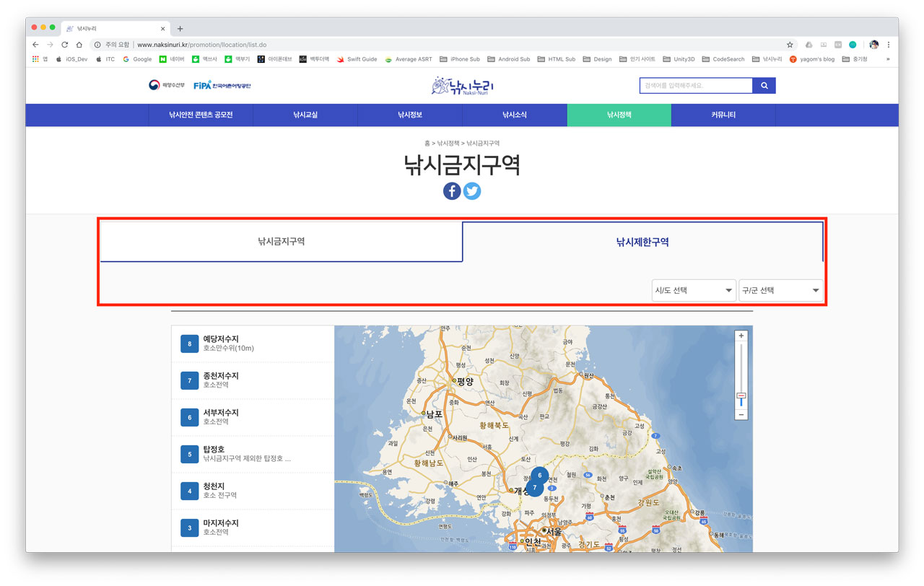Switch to the 낚시제한구역 tab
This screenshot has height=586, width=924.
point(642,241)
